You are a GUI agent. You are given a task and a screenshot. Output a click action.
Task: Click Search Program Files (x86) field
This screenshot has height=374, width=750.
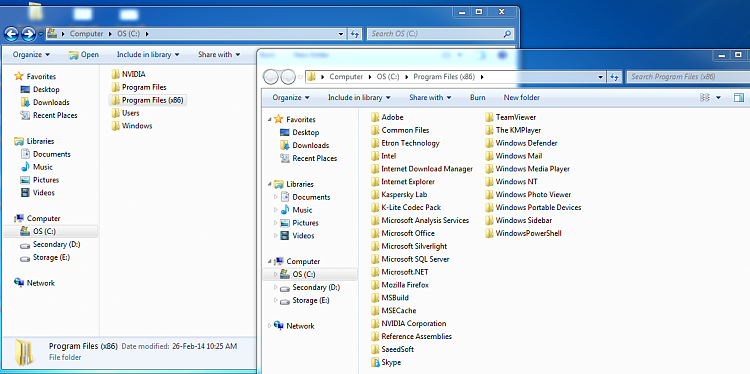[x=688, y=77]
